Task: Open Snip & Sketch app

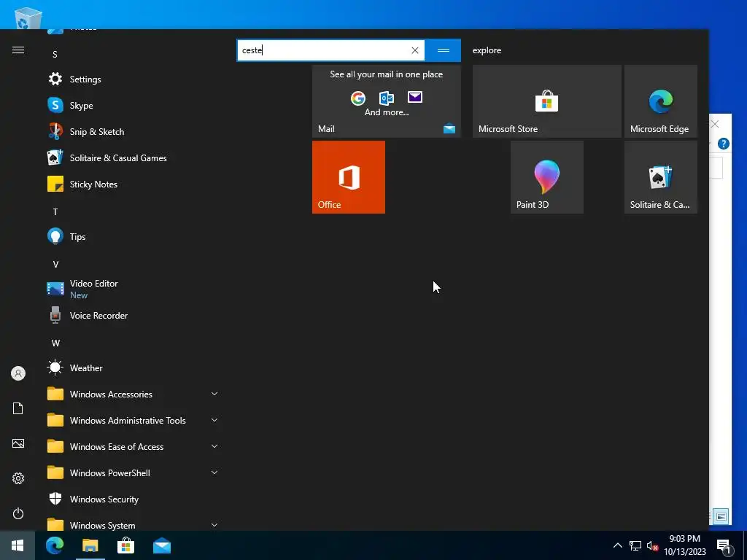Action: click(133, 131)
